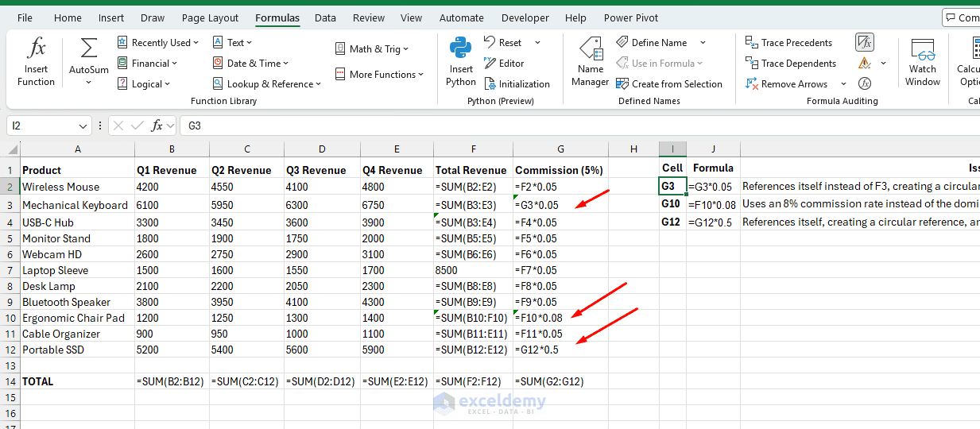The width and height of the screenshot is (980, 429).
Task: Click the Select All corner triangle
Action: pos(10,149)
